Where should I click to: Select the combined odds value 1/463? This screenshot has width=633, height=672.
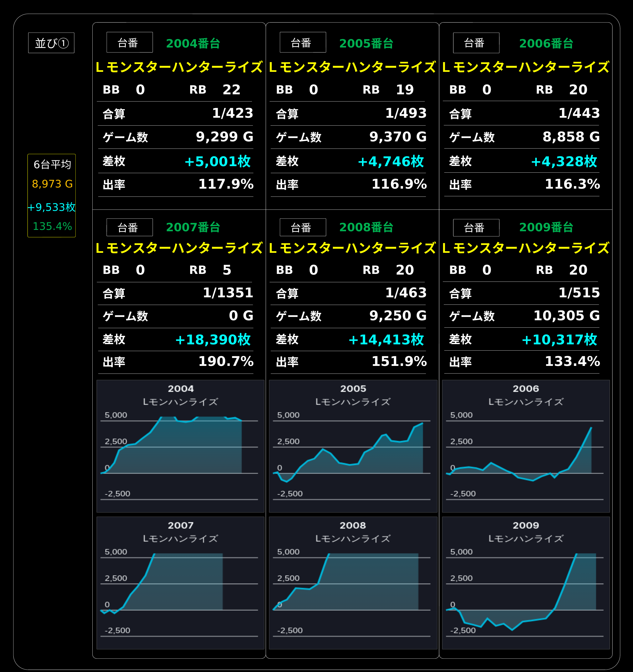coord(406,293)
